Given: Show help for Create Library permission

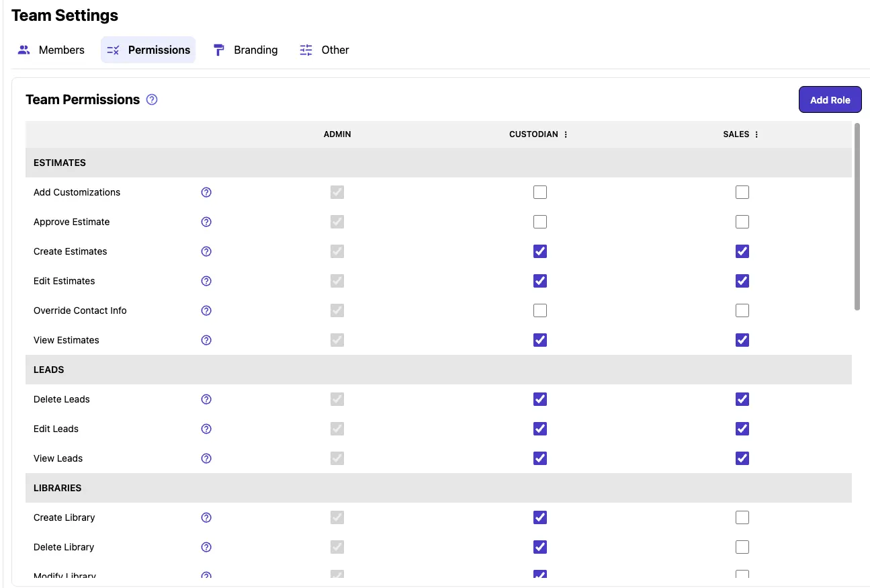Looking at the screenshot, I should click(x=206, y=517).
